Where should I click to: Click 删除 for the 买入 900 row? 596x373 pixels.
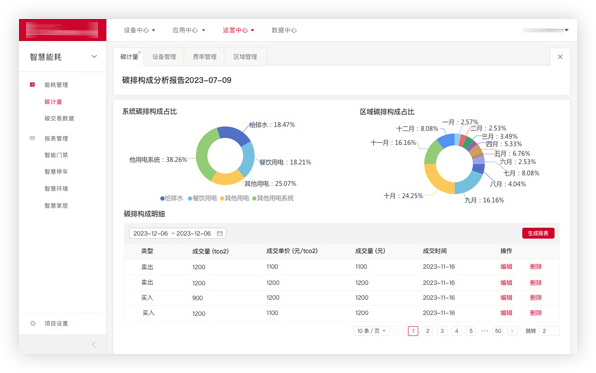tap(536, 297)
